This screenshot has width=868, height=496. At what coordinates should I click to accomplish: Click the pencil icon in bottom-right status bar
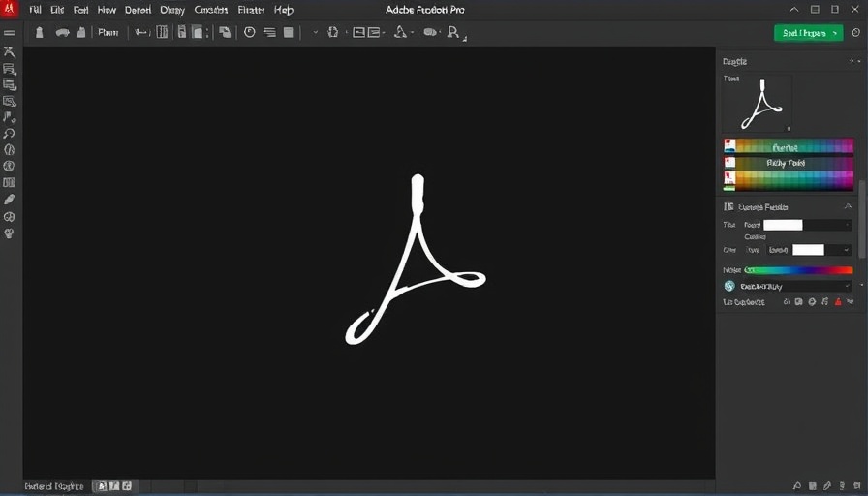tap(827, 486)
